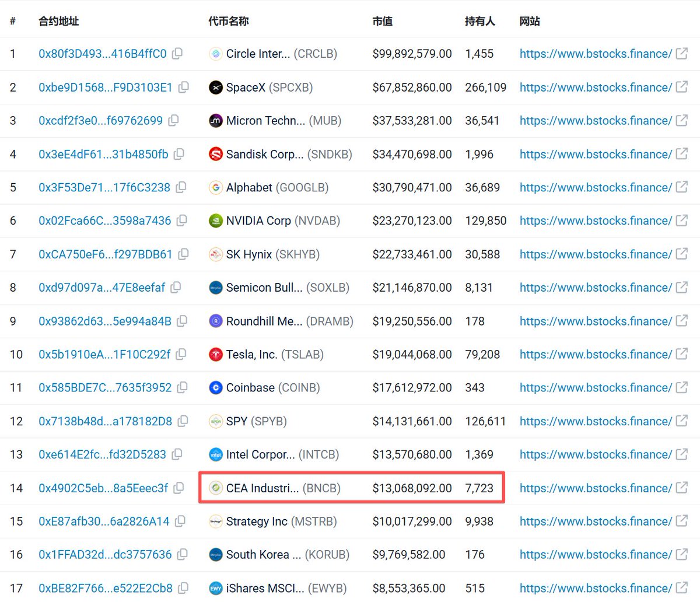
Task: Click the 网站 column header
Action: (x=530, y=21)
